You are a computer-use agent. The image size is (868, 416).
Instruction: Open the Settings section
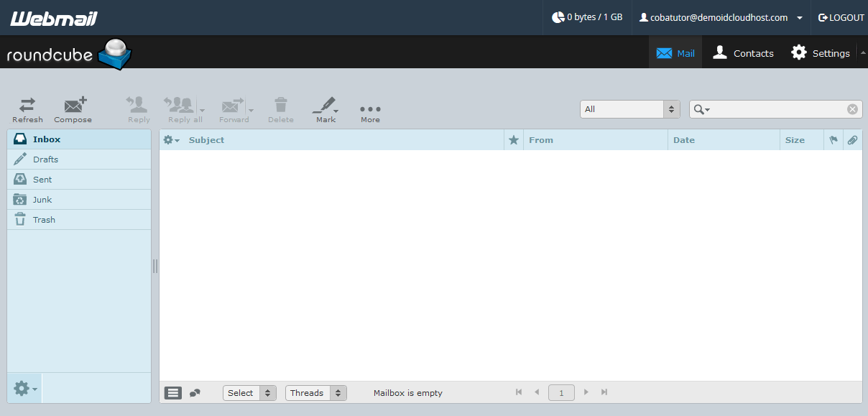820,52
